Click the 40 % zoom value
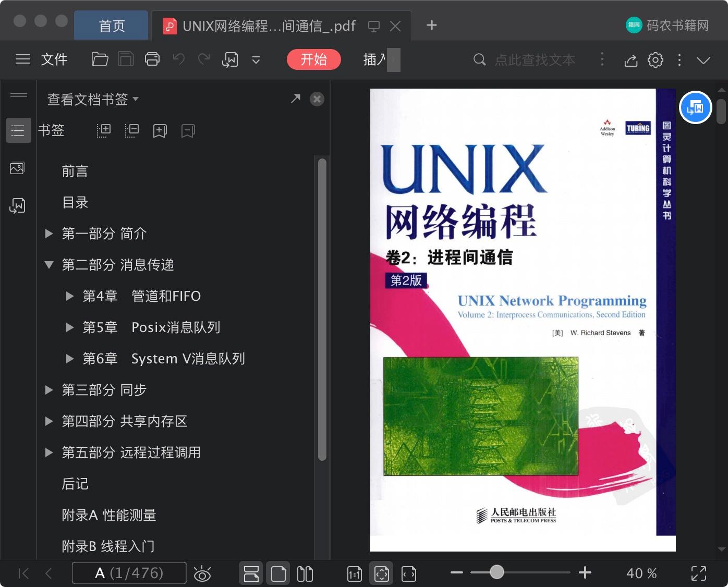Viewport: 728px width, 587px height. (641, 573)
